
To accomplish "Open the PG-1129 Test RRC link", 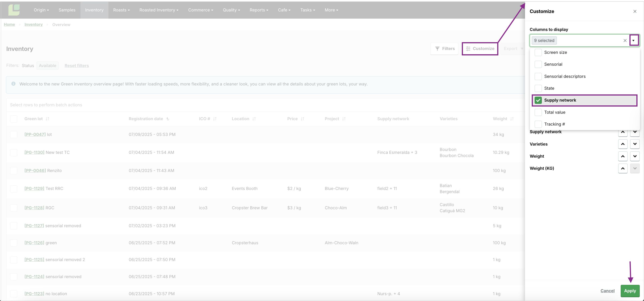I will pos(34,189).
